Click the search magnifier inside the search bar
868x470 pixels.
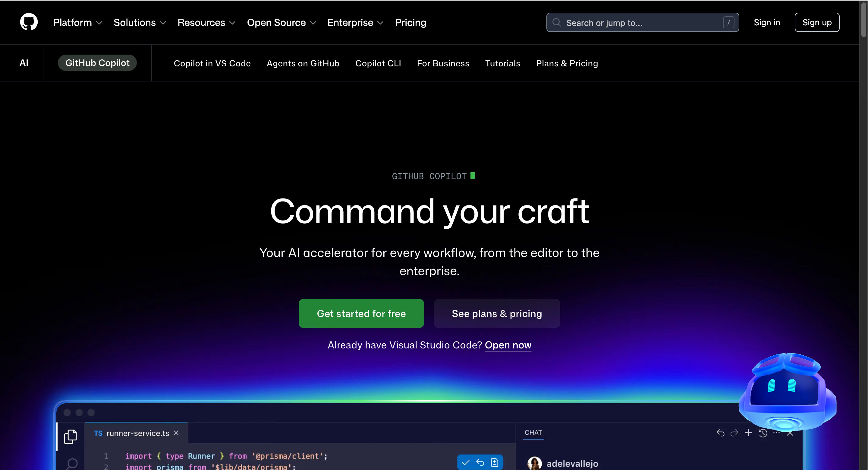click(x=556, y=22)
